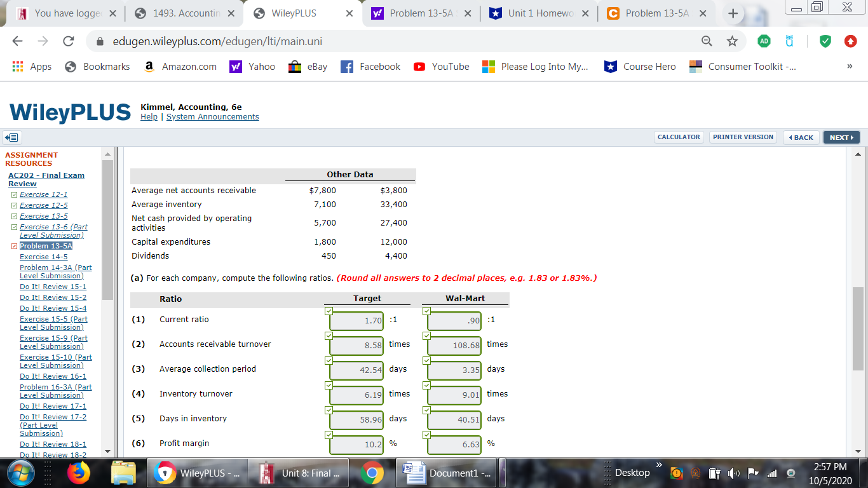This screenshot has width=868, height=488.
Task: Click the checkmark above Target current ratio
Action: (329, 310)
